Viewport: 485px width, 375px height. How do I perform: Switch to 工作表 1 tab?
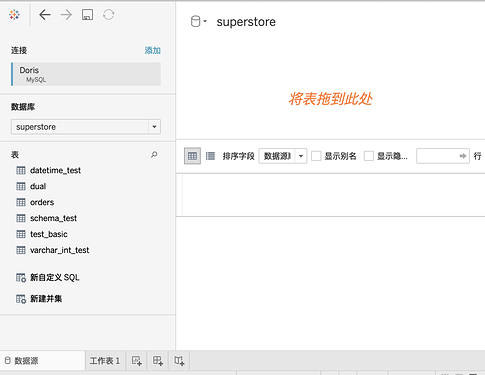pos(105,361)
